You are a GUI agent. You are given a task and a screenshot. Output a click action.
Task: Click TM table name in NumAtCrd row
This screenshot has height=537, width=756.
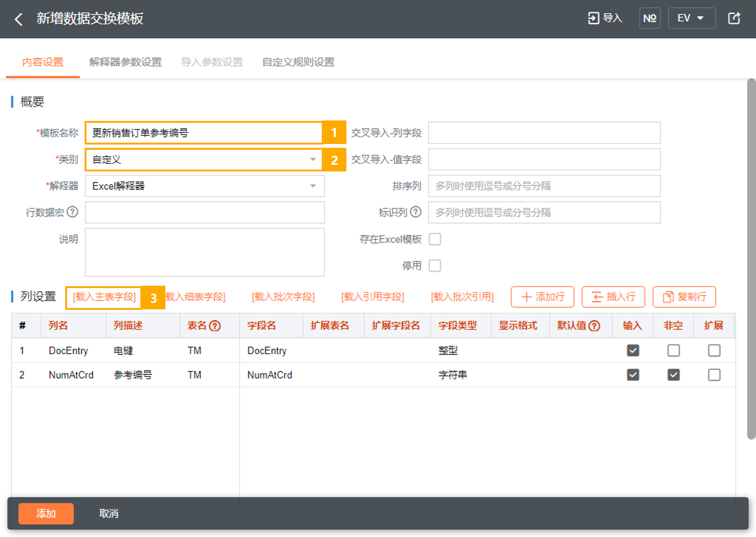click(194, 375)
